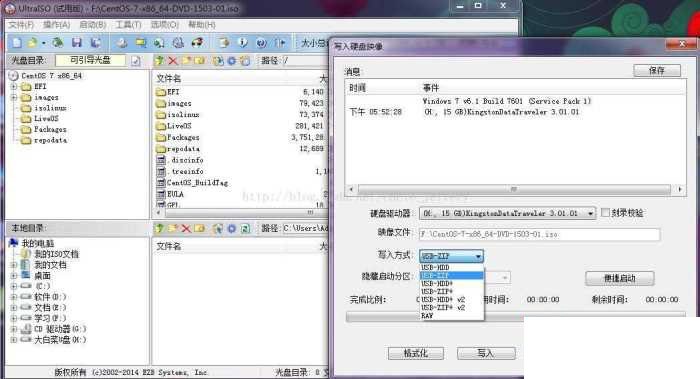The height and width of the screenshot is (379, 700).
Task: Open the 帮助(H) menu
Action: pos(201,25)
